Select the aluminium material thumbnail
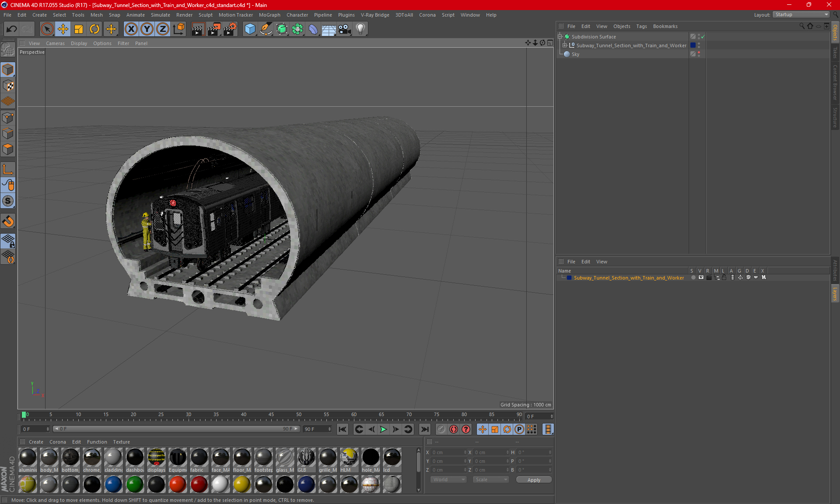Image resolution: width=840 pixels, height=504 pixels. click(x=28, y=460)
